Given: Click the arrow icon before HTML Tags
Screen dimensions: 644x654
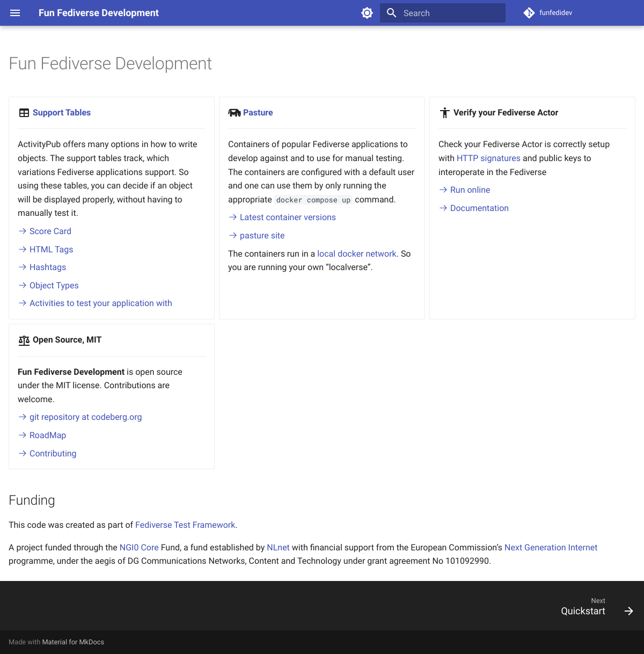Looking at the screenshot, I should point(23,250).
